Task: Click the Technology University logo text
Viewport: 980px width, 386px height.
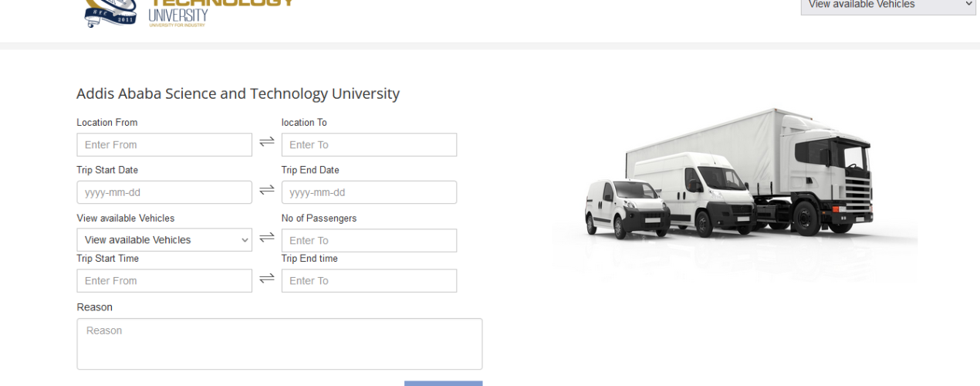Action: pos(221,13)
